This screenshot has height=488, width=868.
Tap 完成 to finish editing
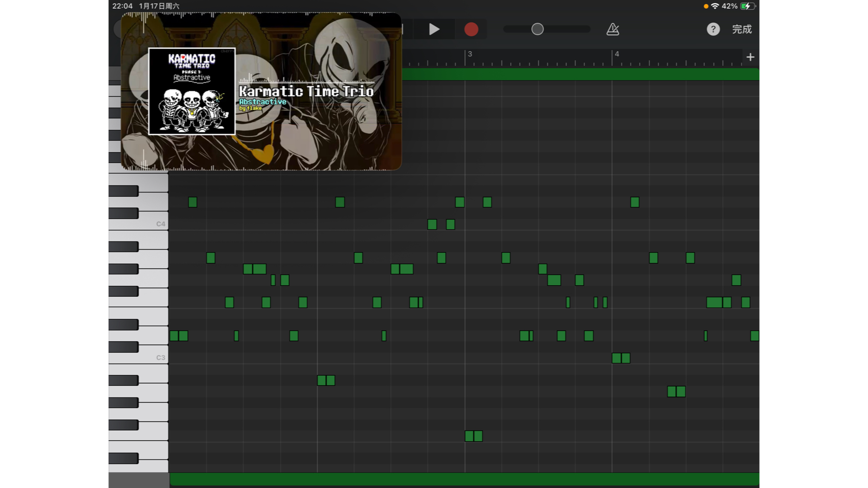point(742,29)
